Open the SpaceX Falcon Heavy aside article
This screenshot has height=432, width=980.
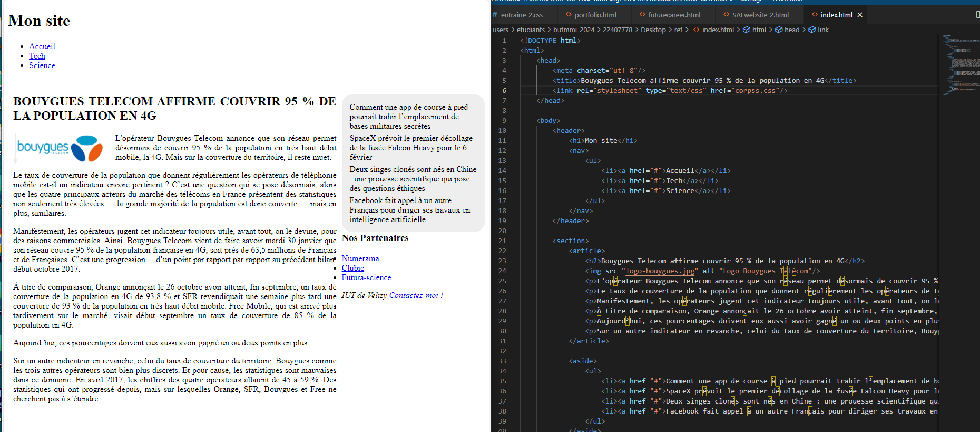point(411,148)
